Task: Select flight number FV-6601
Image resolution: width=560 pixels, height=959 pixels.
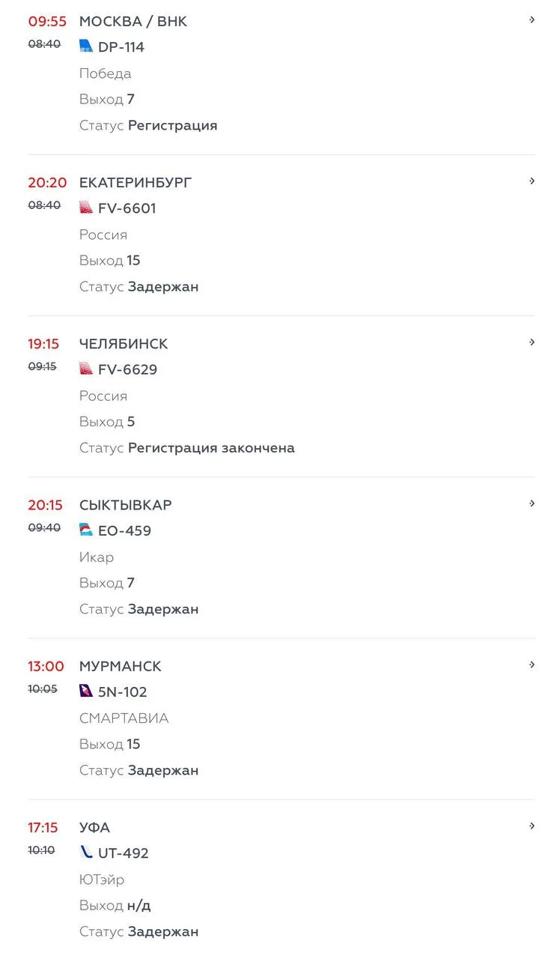Action: 127,208
